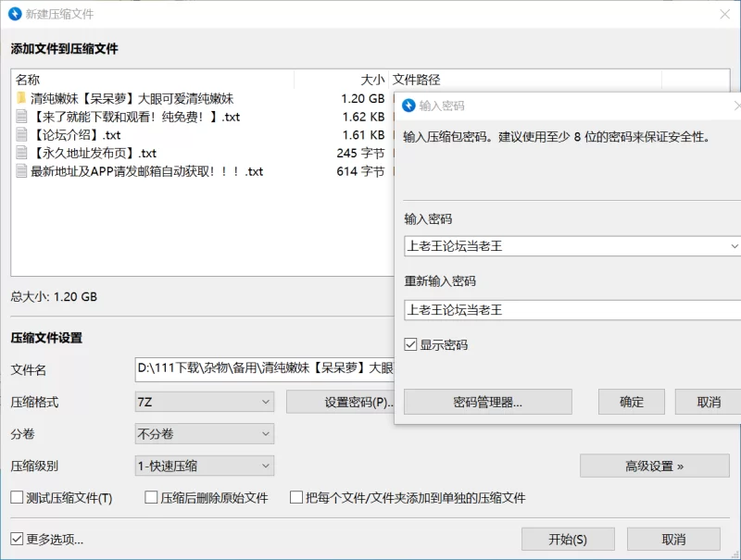Image resolution: width=741 pixels, height=560 pixels.
Task: Click the 确定 button in password dialog
Action: (631, 402)
